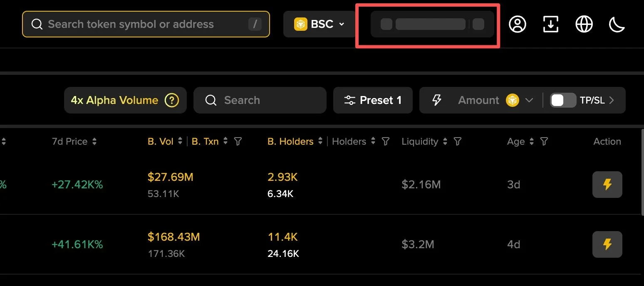Open the B. Txn filter funnel
Image resolution: width=644 pixels, height=286 pixels.
point(238,141)
